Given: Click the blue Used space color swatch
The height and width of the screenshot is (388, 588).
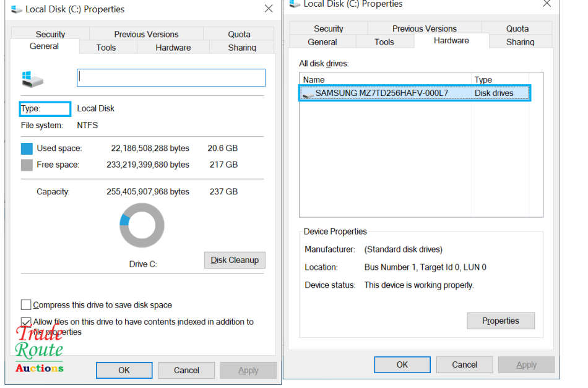Looking at the screenshot, I should (x=27, y=149).
